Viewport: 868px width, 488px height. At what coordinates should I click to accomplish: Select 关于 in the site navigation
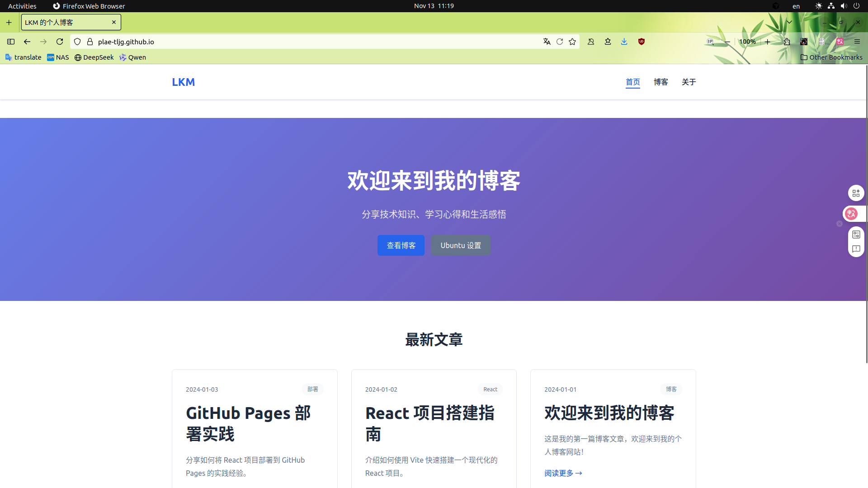click(689, 82)
